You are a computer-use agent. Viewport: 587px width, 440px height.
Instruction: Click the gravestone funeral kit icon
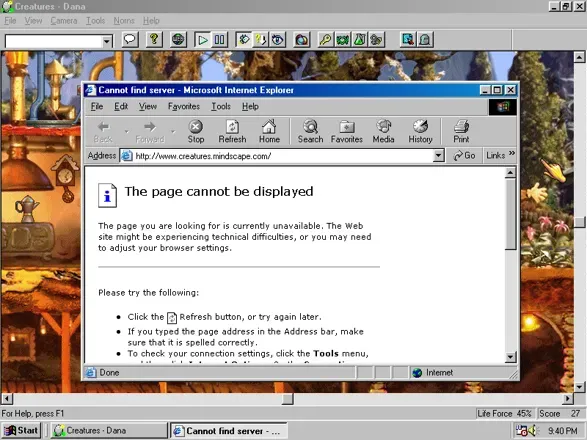coord(425,40)
